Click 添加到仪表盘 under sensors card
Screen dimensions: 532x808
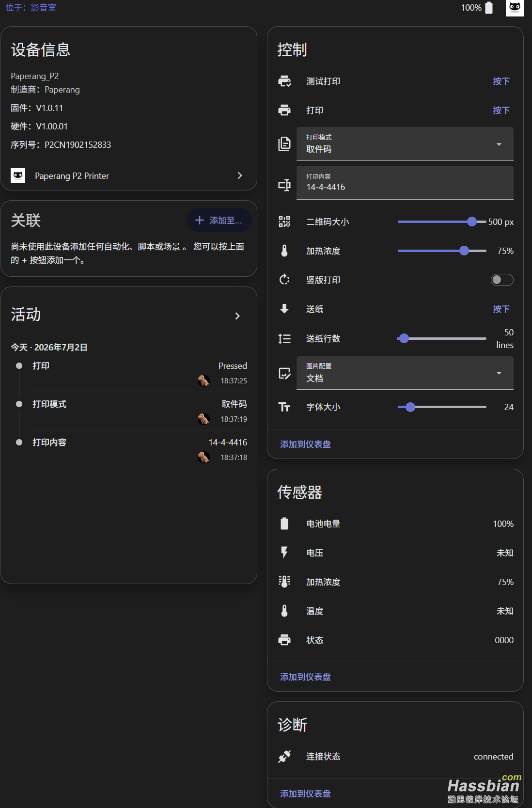pyautogui.click(x=305, y=677)
